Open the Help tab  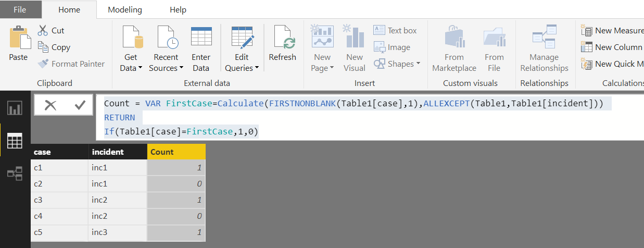pyautogui.click(x=178, y=9)
